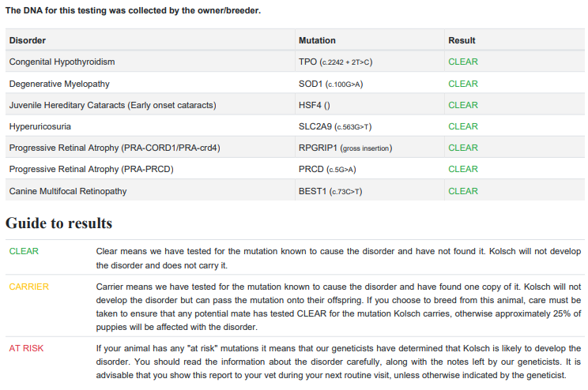Click the PRA-CORD1/PRA-crd4 disorder name
The image size is (588, 390).
(115, 148)
